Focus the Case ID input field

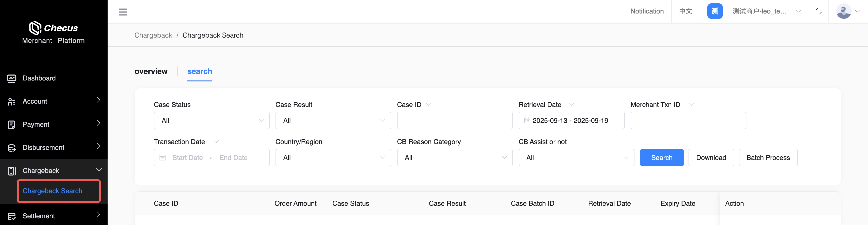(x=455, y=121)
